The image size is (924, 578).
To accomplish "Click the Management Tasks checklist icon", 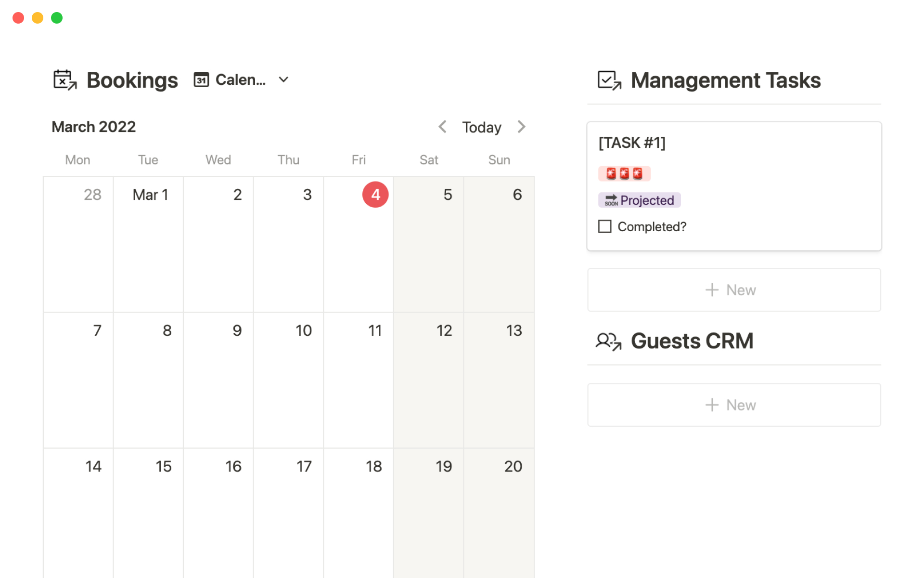I will [609, 80].
